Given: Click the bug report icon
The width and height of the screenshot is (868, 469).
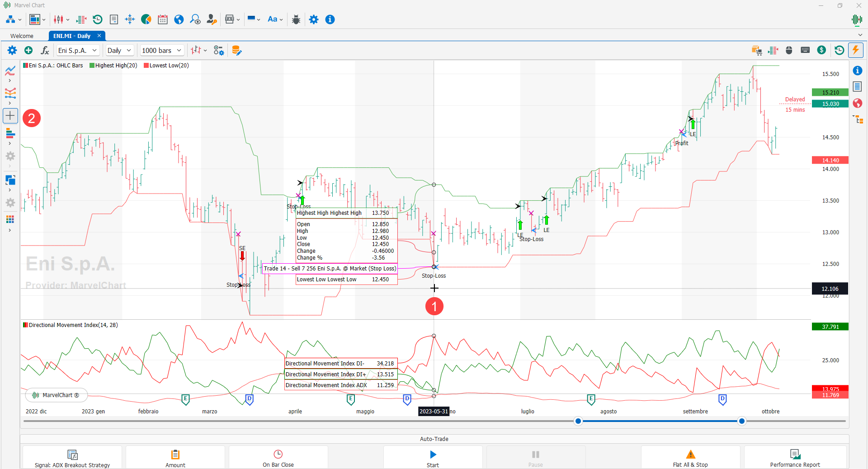Looking at the screenshot, I should click(x=296, y=19).
